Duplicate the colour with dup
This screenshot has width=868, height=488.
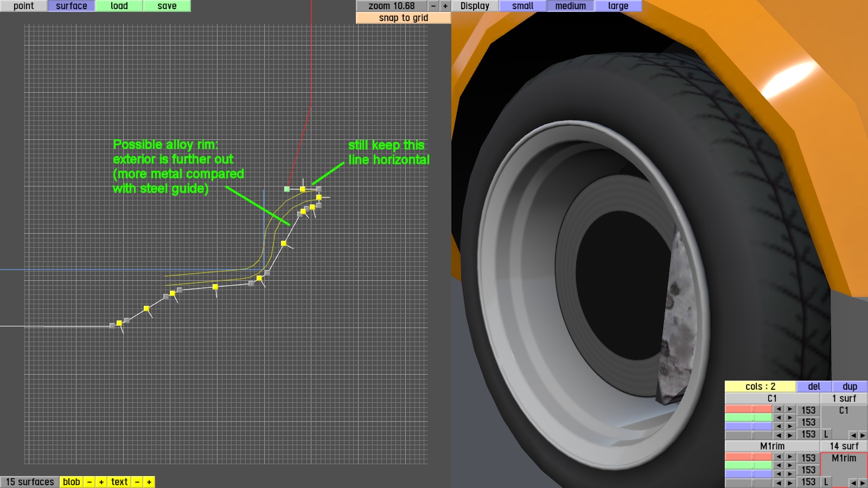850,387
